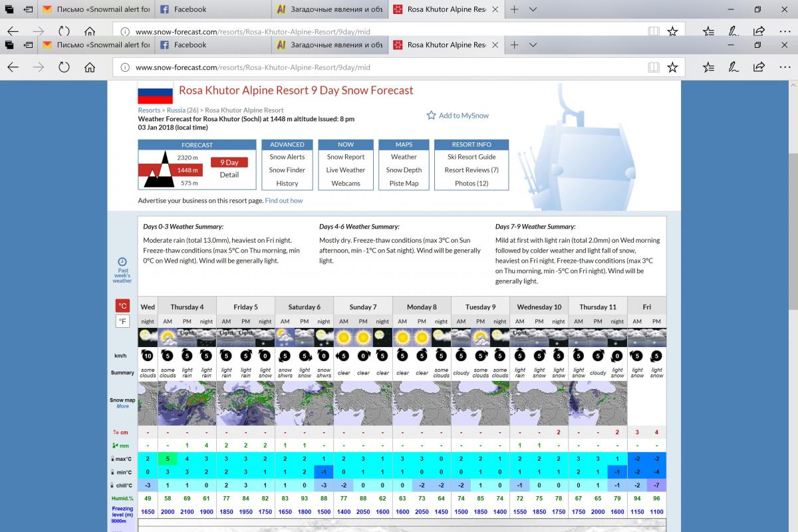Screen dimensions: 798x532
Task: Switch temperature units to °C
Action: point(122,307)
